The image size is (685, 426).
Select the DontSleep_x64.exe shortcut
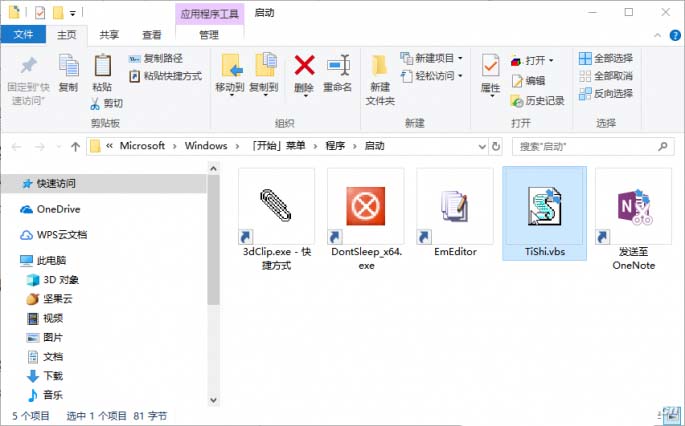[x=366, y=220]
